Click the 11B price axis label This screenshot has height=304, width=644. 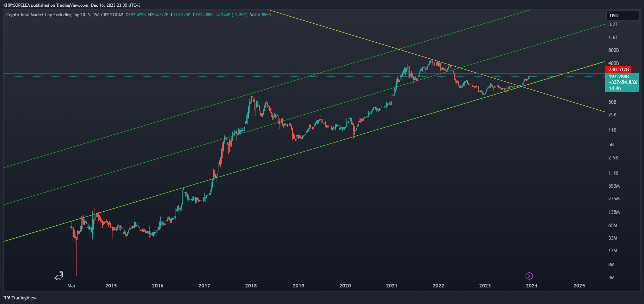tap(612, 130)
